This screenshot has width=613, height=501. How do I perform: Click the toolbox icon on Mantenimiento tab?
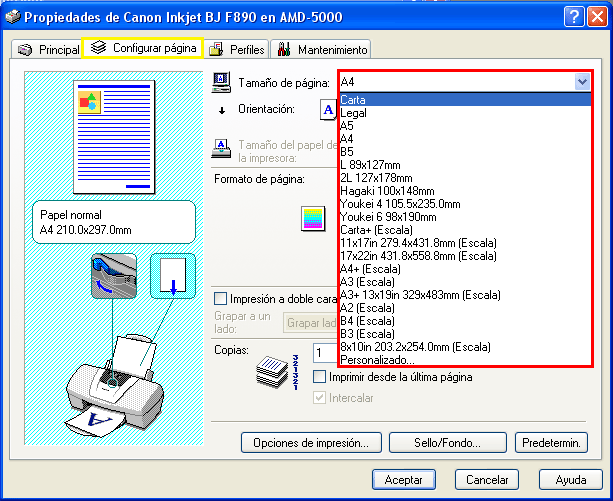(x=284, y=49)
